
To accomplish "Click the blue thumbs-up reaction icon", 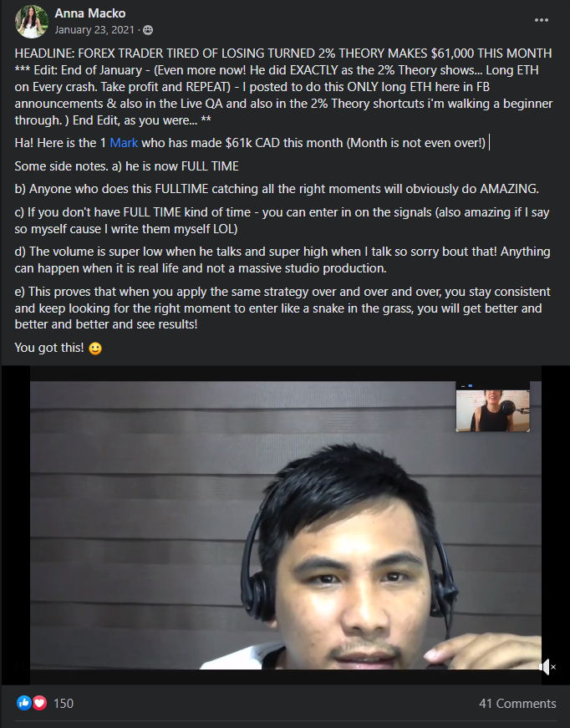I will tap(23, 703).
